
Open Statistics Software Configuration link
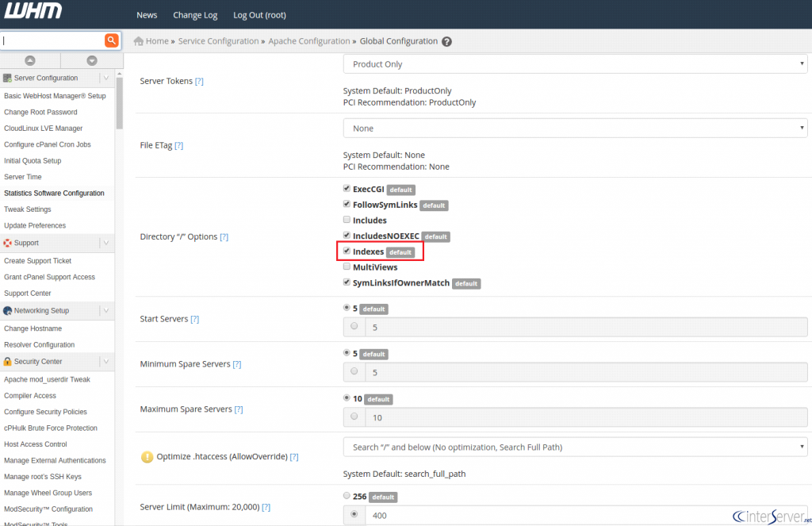[54, 193]
